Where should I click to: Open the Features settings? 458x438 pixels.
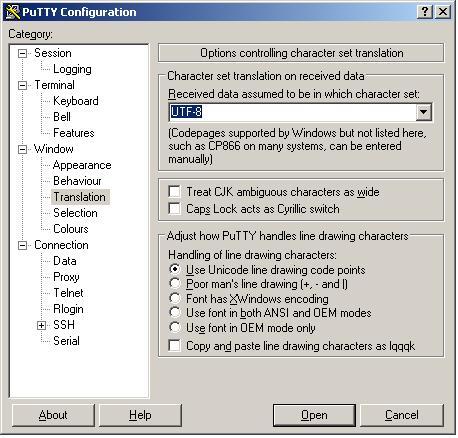point(74,133)
